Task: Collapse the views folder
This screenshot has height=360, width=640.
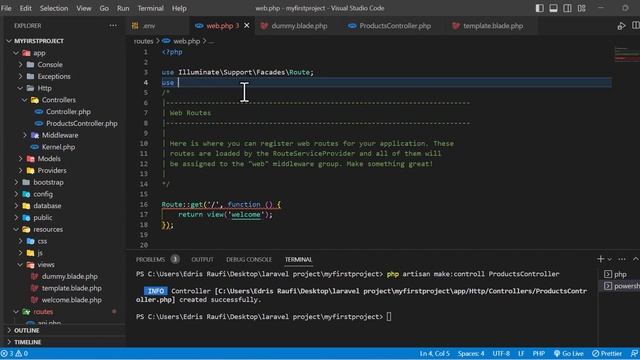Action: [20, 264]
